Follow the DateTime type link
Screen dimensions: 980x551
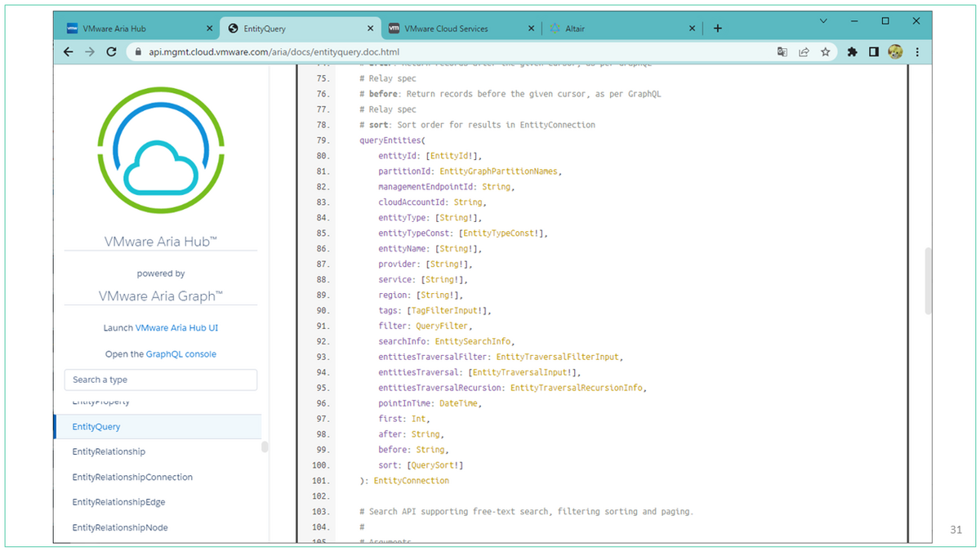click(459, 404)
